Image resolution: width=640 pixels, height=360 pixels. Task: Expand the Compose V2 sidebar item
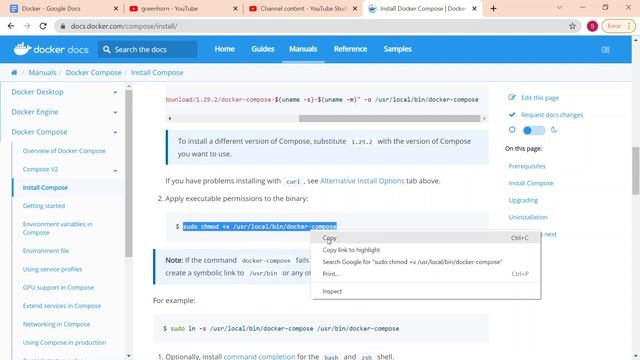tap(115, 170)
